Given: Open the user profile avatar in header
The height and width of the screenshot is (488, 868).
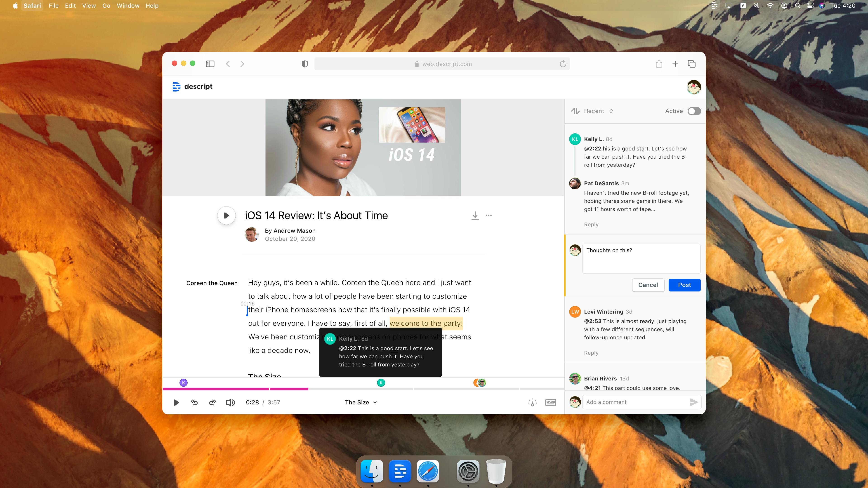Looking at the screenshot, I should click(694, 87).
